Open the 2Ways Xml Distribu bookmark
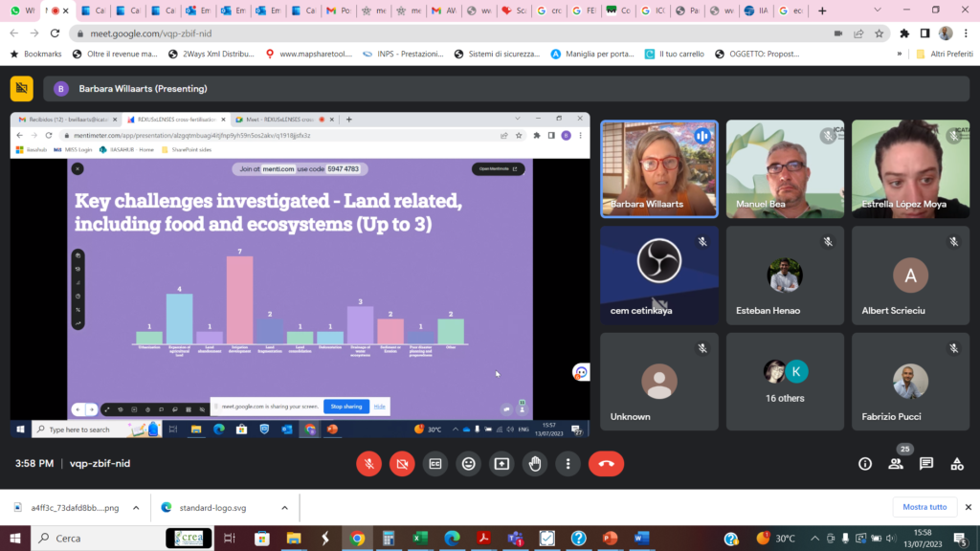Image resolution: width=980 pixels, height=551 pixels. (x=212, y=54)
